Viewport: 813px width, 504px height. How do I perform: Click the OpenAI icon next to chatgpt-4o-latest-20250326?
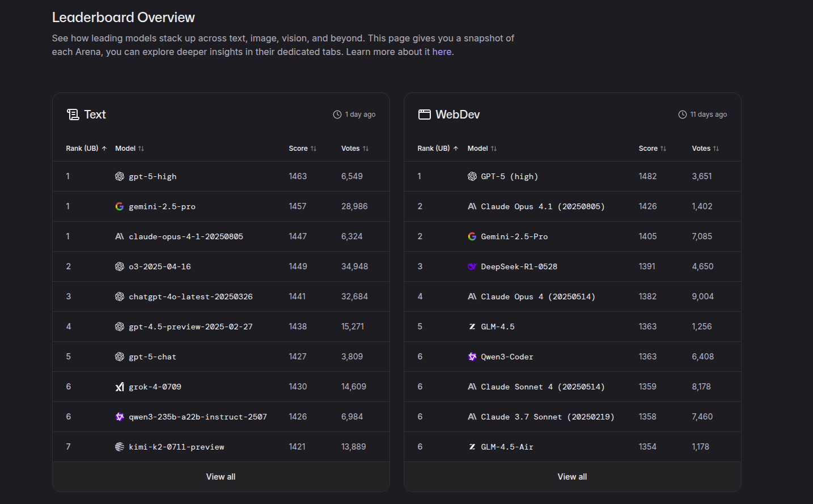click(x=120, y=297)
